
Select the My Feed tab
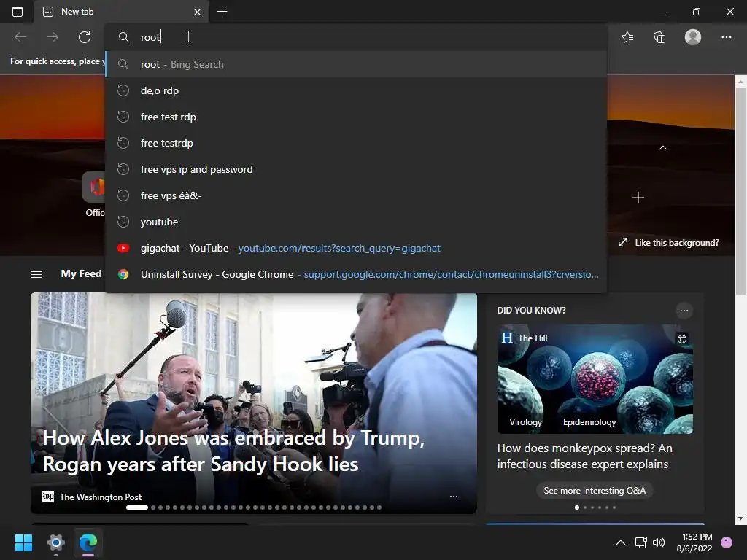(82, 273)
